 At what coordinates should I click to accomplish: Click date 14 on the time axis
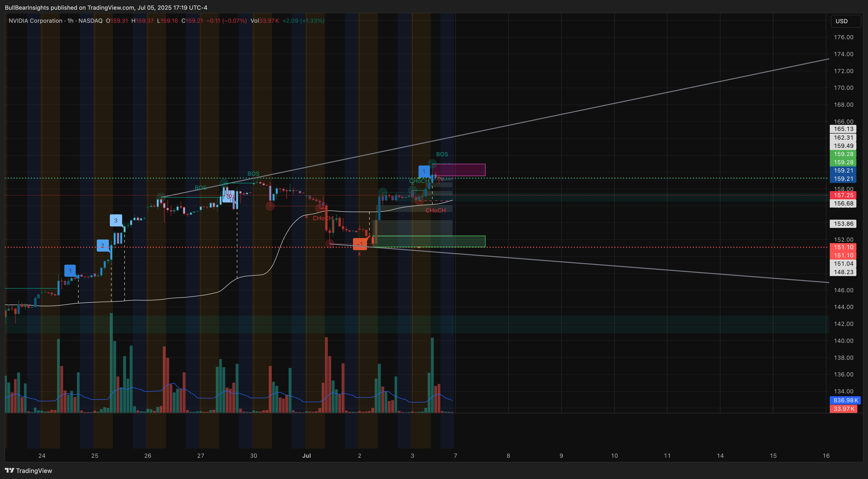(x=720, y=456)
